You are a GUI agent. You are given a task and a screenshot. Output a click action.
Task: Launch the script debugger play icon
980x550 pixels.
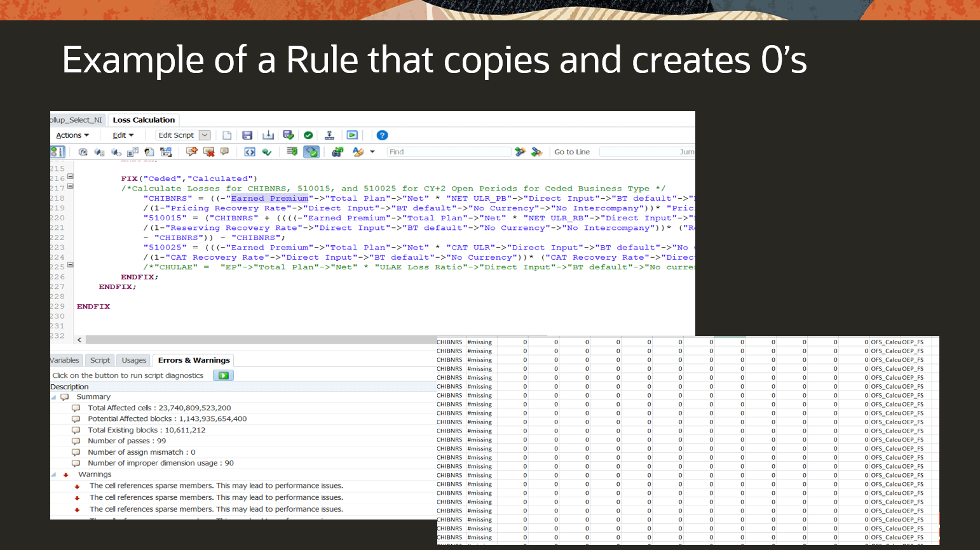(x=351, y=135)
